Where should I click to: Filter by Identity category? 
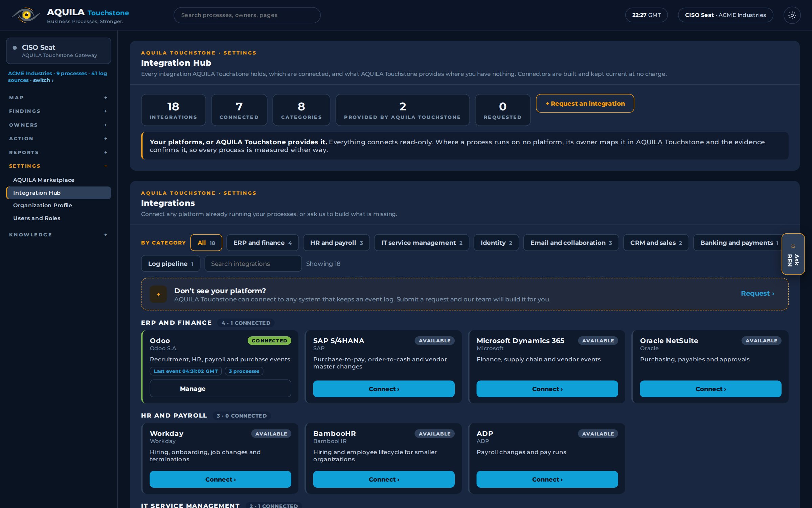tap(496, 243)
